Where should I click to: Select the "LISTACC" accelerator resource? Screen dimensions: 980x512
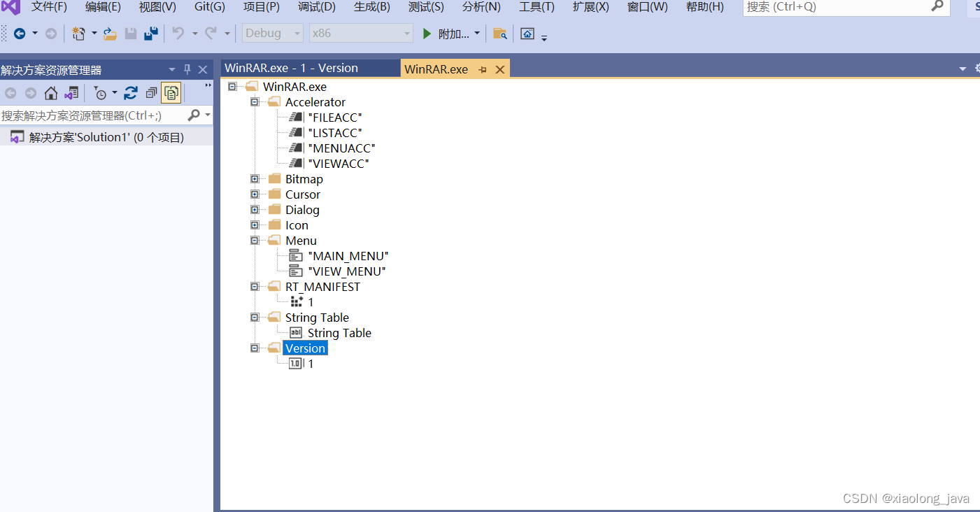335,133
